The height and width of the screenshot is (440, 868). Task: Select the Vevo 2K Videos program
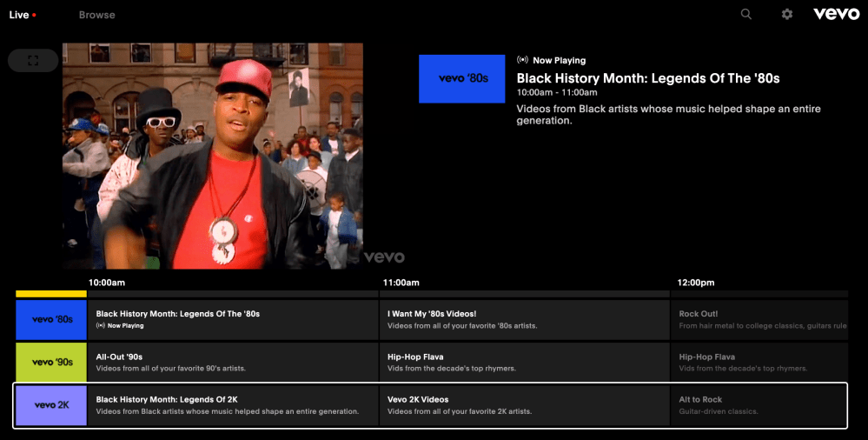(524, 404)
